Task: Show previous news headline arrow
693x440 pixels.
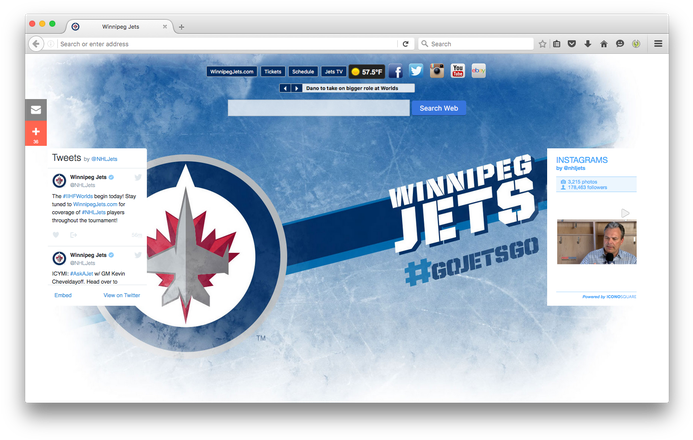Action: click(286, 88)
